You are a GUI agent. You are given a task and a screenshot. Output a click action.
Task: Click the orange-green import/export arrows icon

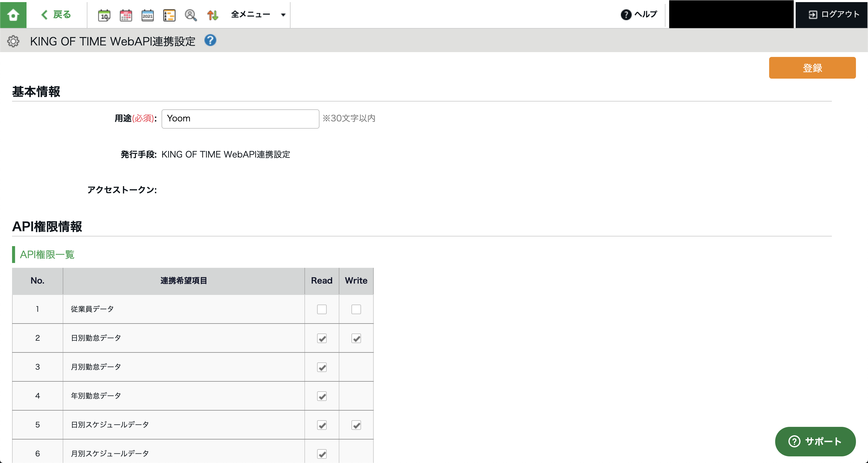(212, 15)
